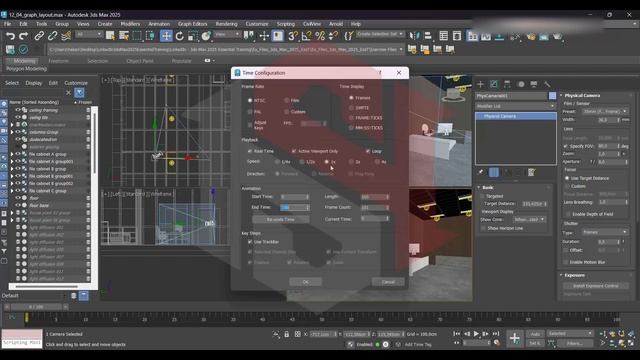The width and height of the screenshot is (640, 360).
Task: Activate the Select and Rotate tool
Action: click(180, 36)
